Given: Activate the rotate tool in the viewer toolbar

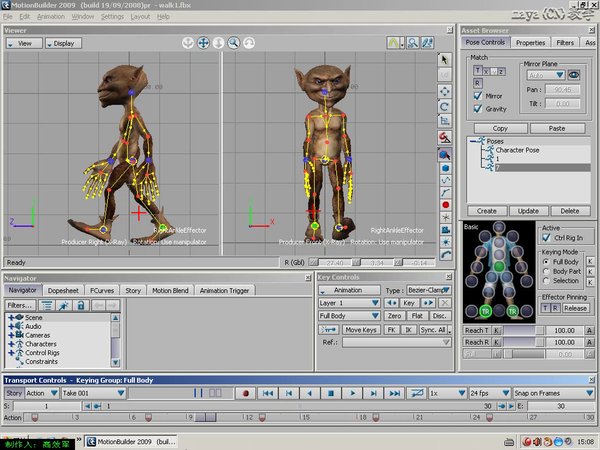Looking at the screenshot, I should point(444,106).
